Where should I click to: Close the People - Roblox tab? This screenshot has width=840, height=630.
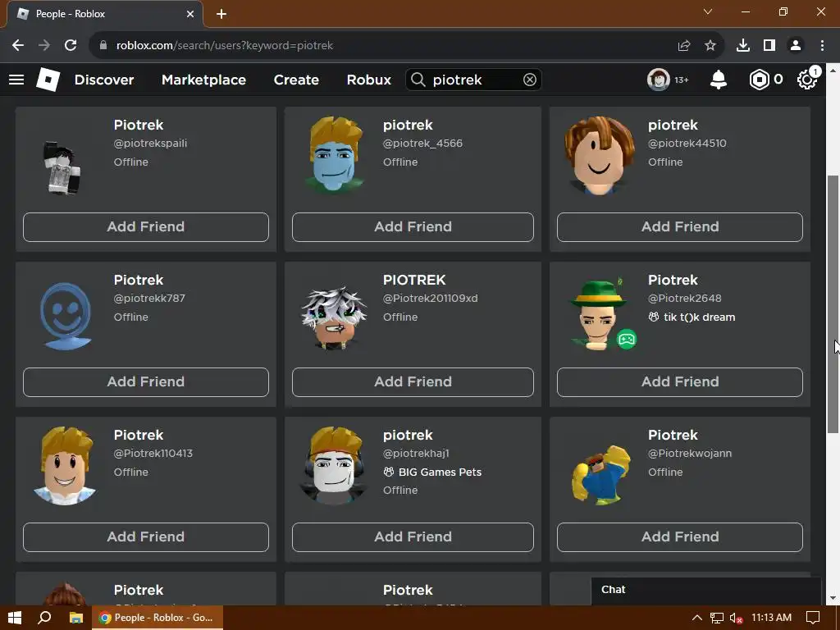190,14
